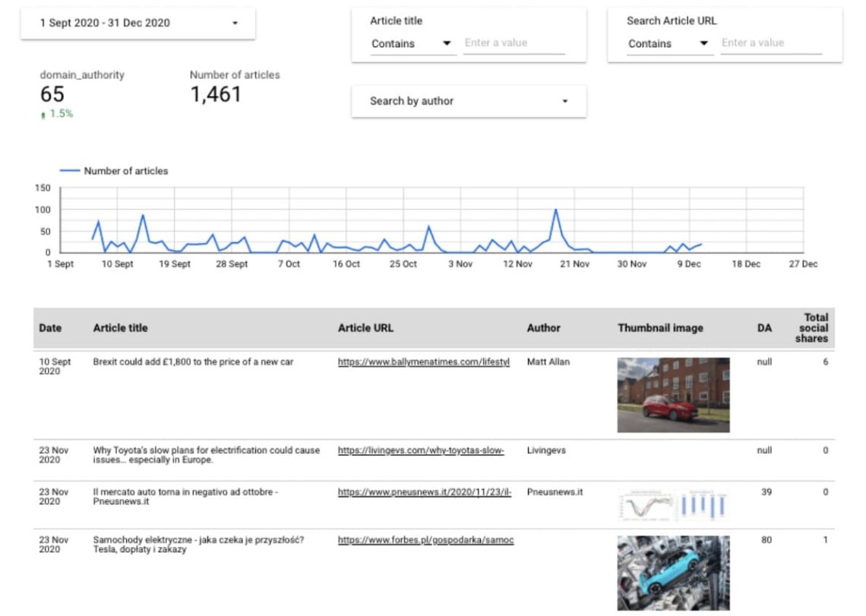The height and width of the screenshot is (616, 866).
Task: Open the ballymenatimes.com article link
Action: (x=424, y=362)
